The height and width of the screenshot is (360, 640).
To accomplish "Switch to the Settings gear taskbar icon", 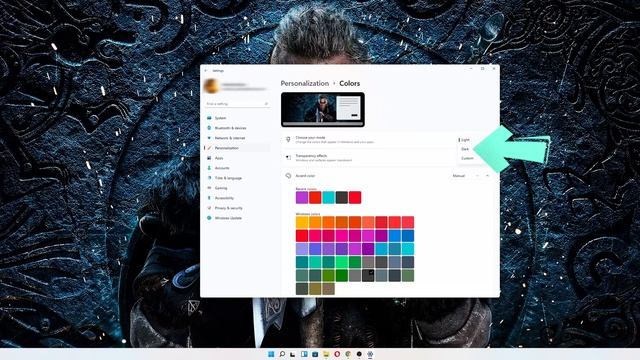I will coord(370,354).
